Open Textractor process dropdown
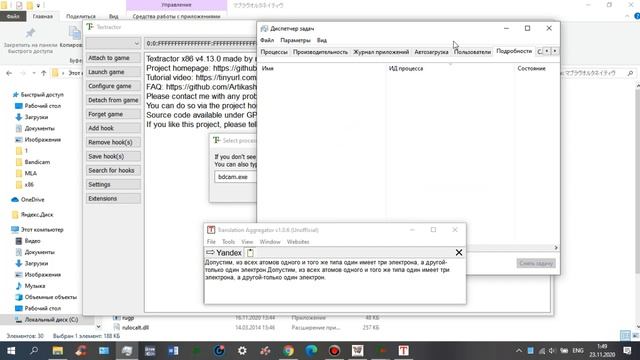The height and width of the screenshot is (360, 640). pyautogui.click(x=113, y=43)
